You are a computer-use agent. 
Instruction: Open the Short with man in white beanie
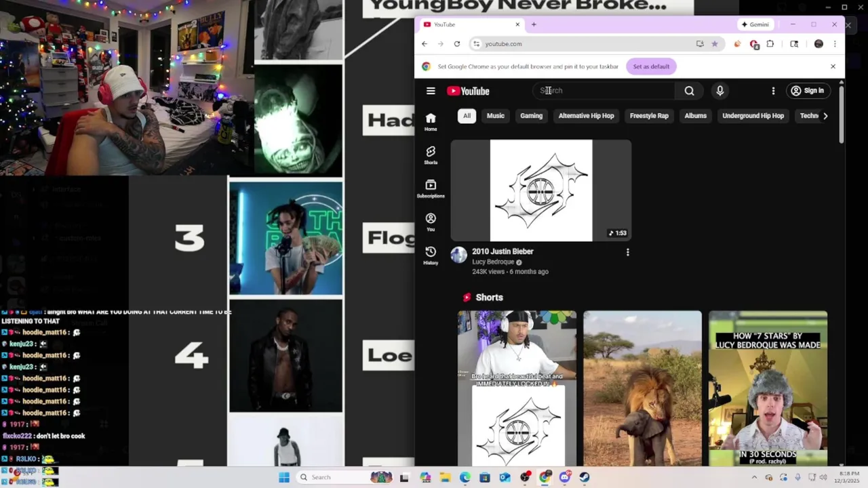click(x=517, y=388)
